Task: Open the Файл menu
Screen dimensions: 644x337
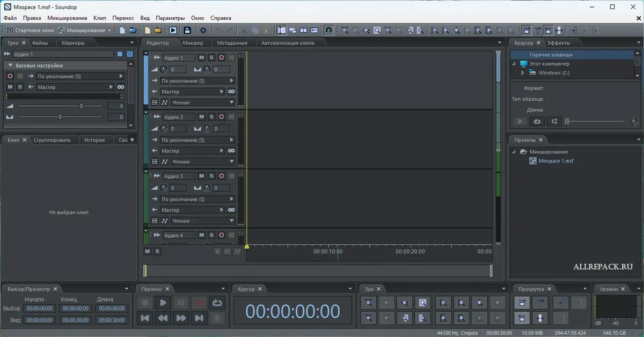Action: click(10, 18)
